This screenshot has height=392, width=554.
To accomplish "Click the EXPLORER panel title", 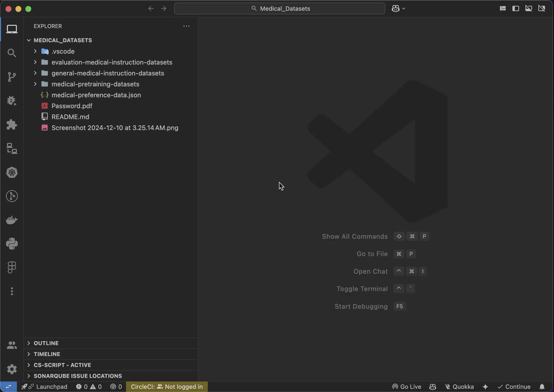I will coord(48,26).
